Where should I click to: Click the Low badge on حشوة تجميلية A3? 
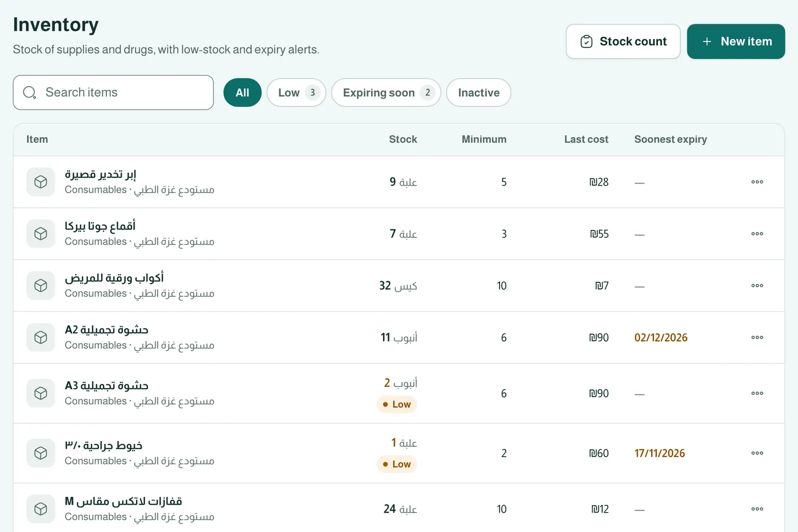[x=397, y=404]
